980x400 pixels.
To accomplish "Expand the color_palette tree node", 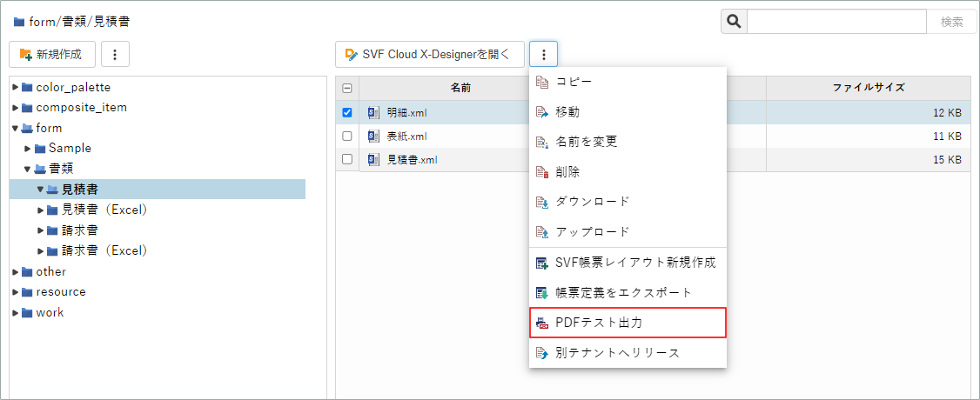I will click(16, 87).
